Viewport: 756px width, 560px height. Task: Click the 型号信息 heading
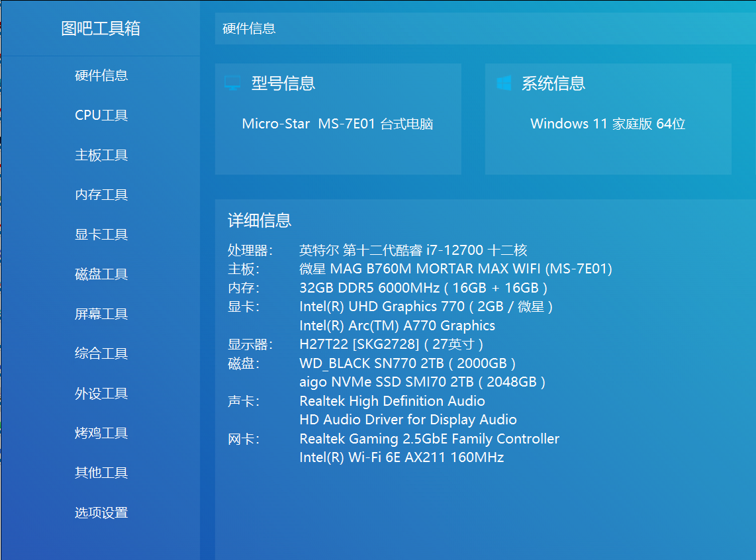[283, 83]
